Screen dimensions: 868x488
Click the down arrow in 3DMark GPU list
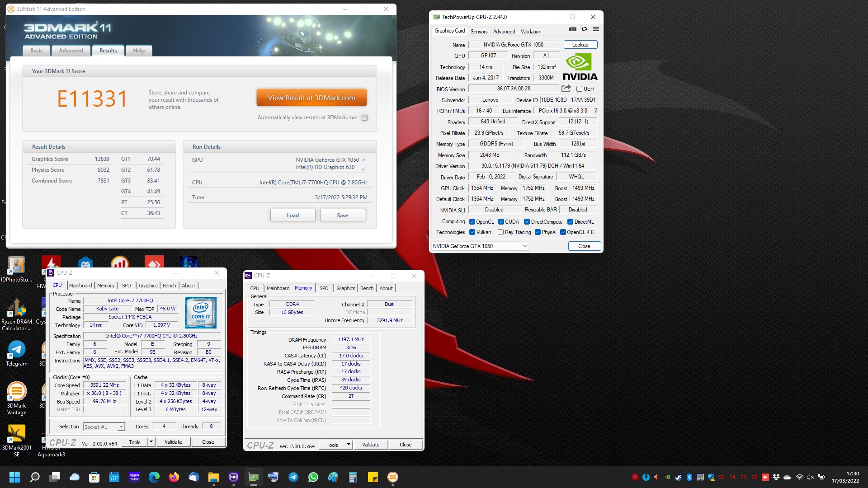point(363,169)
